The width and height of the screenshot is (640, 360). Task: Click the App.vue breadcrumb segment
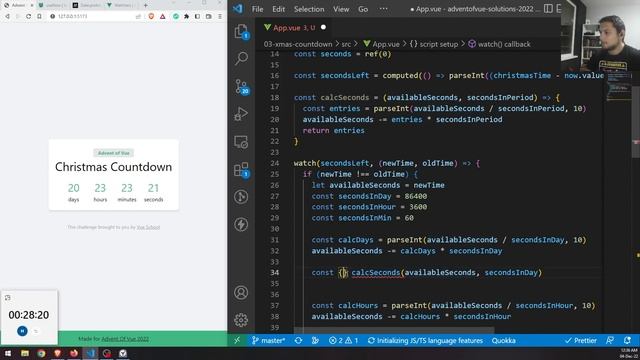(381, 44)
